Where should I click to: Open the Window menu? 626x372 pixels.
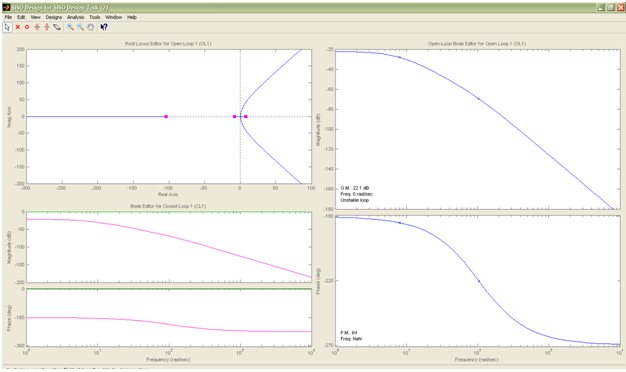(x=113, y=17)
